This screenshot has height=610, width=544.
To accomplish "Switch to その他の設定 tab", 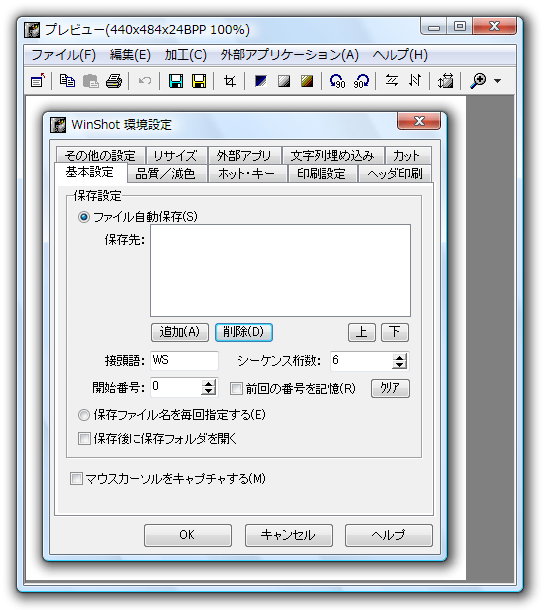I will 100,156.
